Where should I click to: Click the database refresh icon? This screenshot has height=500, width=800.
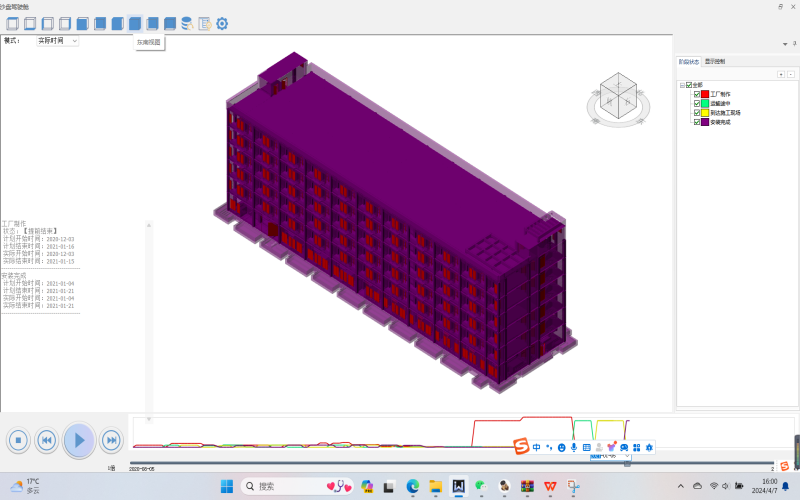coord(187,23)
